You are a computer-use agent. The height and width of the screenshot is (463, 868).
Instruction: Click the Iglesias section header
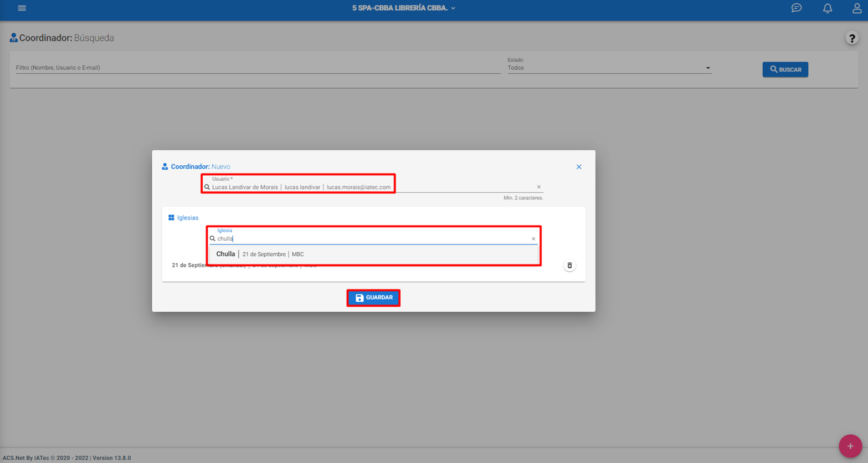[183, 218]
